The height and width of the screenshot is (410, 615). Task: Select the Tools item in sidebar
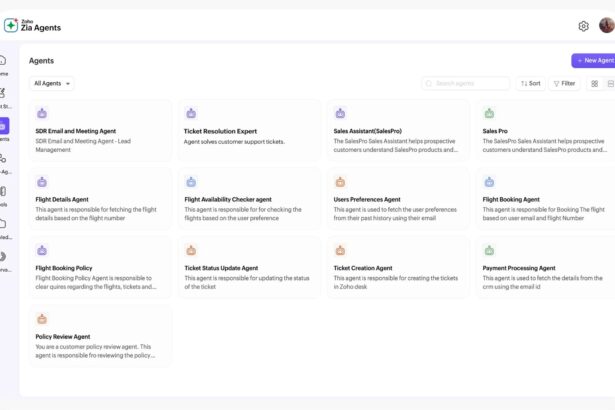3,195
